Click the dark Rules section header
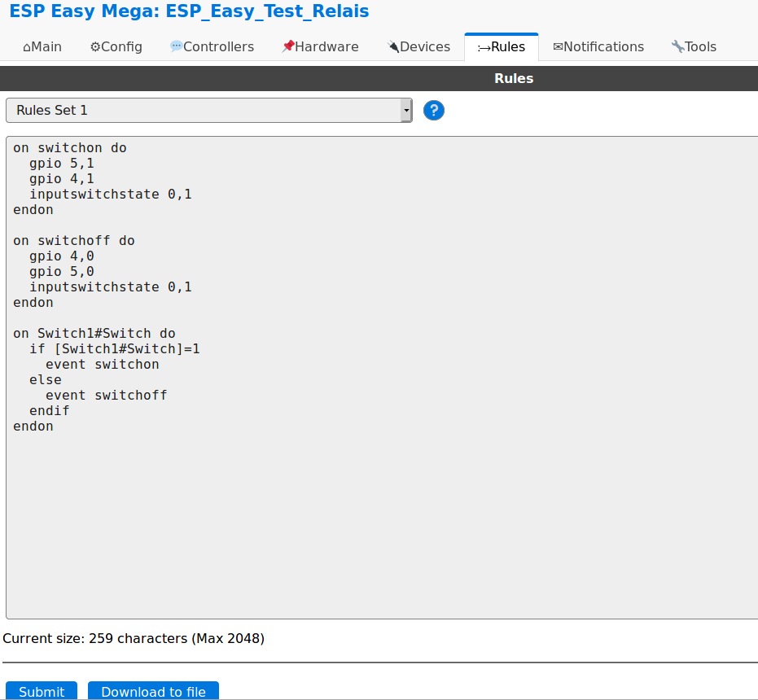Screen dimensions: 758x700 pyautogui.click(x=379, y=78)
